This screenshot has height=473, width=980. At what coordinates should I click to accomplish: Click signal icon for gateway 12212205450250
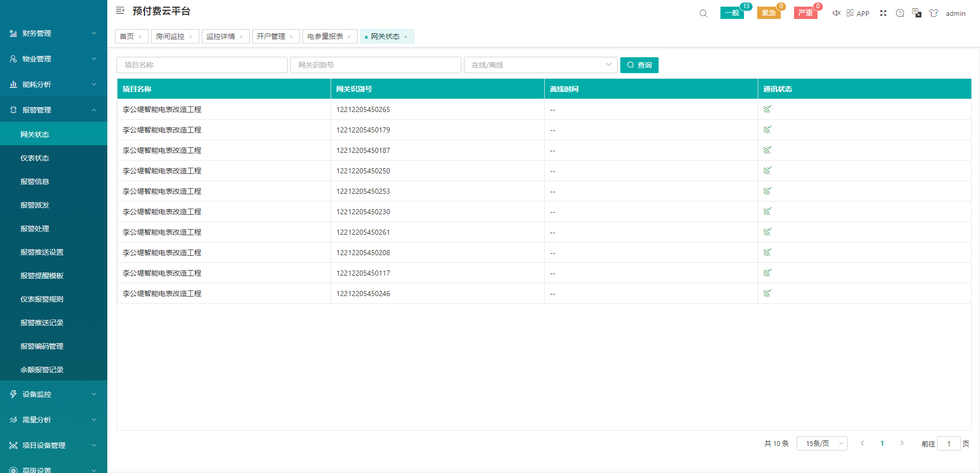tap(767, 170)
